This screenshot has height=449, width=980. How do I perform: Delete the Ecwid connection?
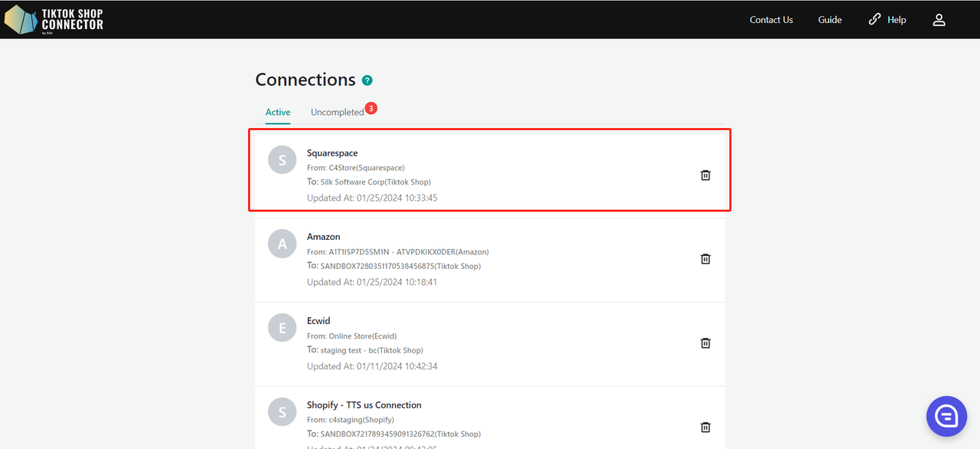coord(706,343)
